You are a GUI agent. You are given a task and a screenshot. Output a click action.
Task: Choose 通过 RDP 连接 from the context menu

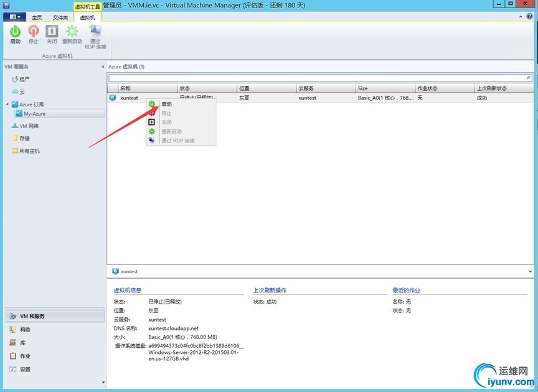pyautogui.click(x=181, y=141)
